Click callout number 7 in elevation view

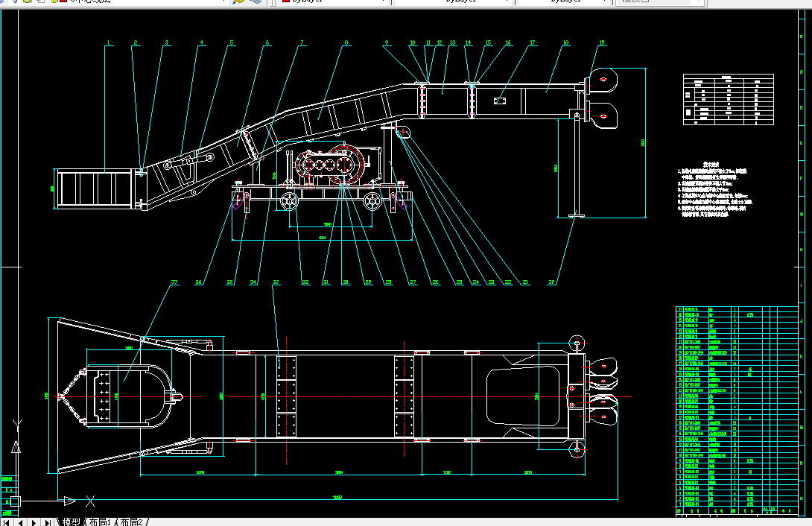pyautogui.click(x=302, y=43)
